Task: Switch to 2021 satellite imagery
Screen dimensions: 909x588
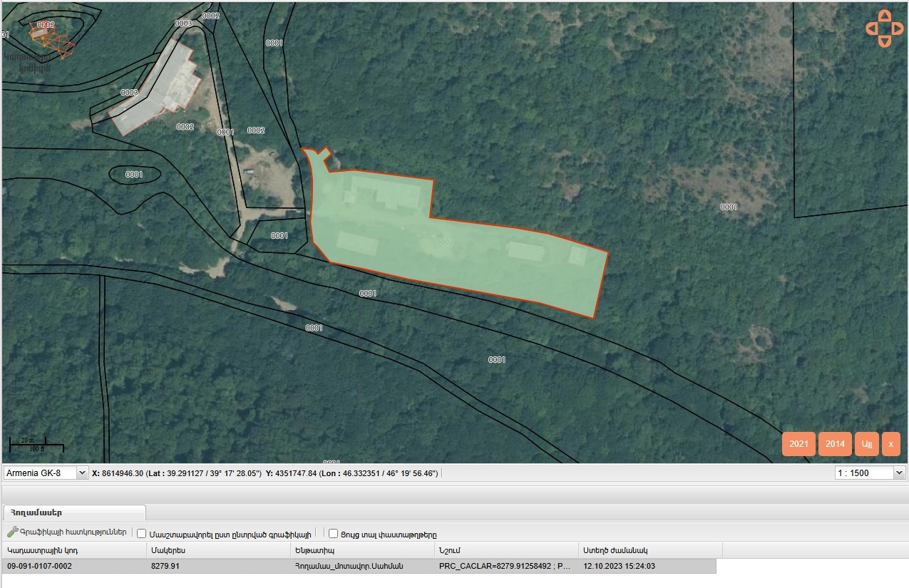Action: 798,443
